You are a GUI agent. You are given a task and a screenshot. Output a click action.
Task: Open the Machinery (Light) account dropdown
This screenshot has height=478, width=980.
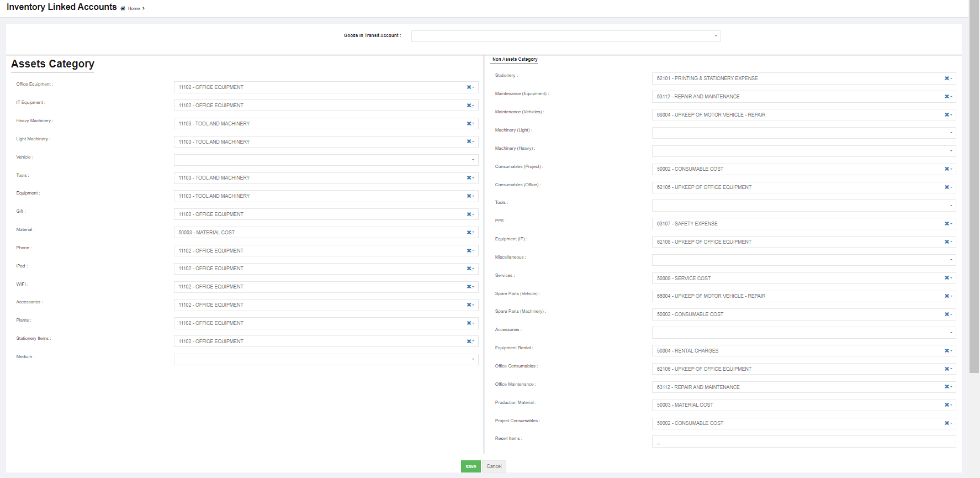point(803,133)
